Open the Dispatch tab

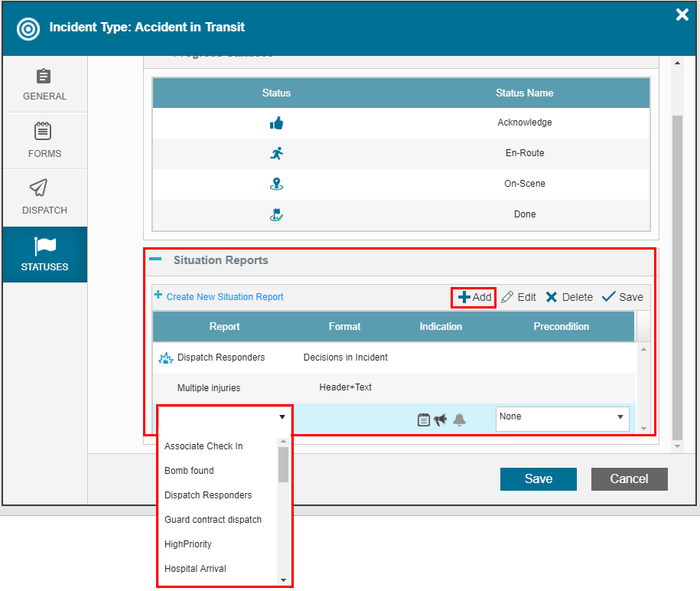coord(44,198)
